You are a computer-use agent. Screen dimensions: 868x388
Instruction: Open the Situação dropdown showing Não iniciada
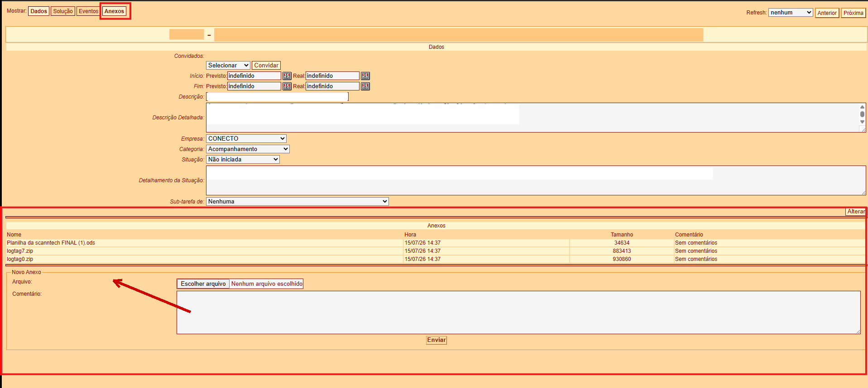243,160
